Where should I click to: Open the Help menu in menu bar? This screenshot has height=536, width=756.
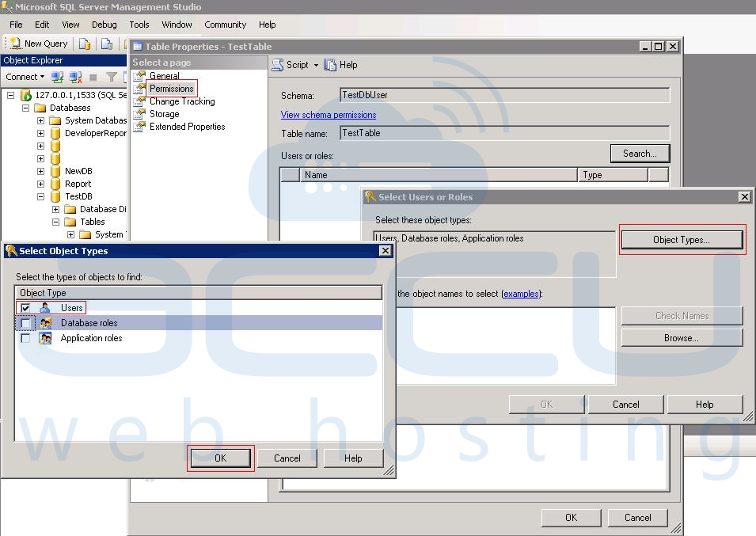coord(267,25)
